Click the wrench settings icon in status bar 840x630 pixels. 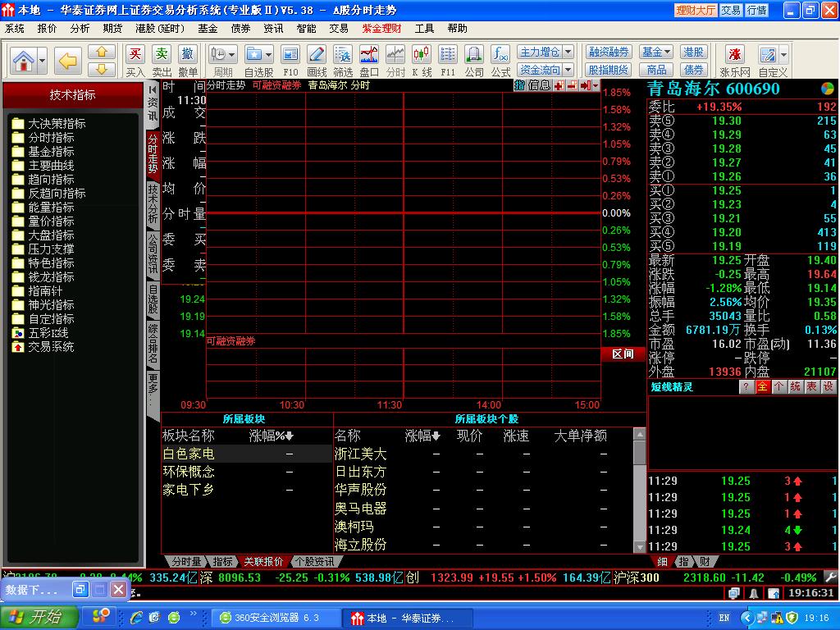[x=831, y=577]
